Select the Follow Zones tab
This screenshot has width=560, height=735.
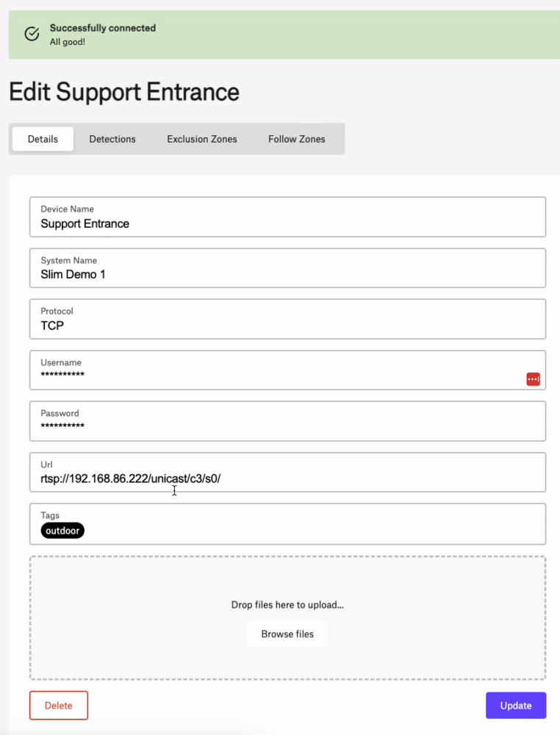point(297,139)
